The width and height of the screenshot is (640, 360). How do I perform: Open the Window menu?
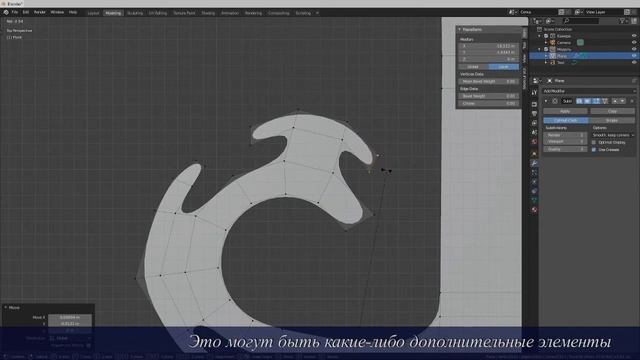57,13
